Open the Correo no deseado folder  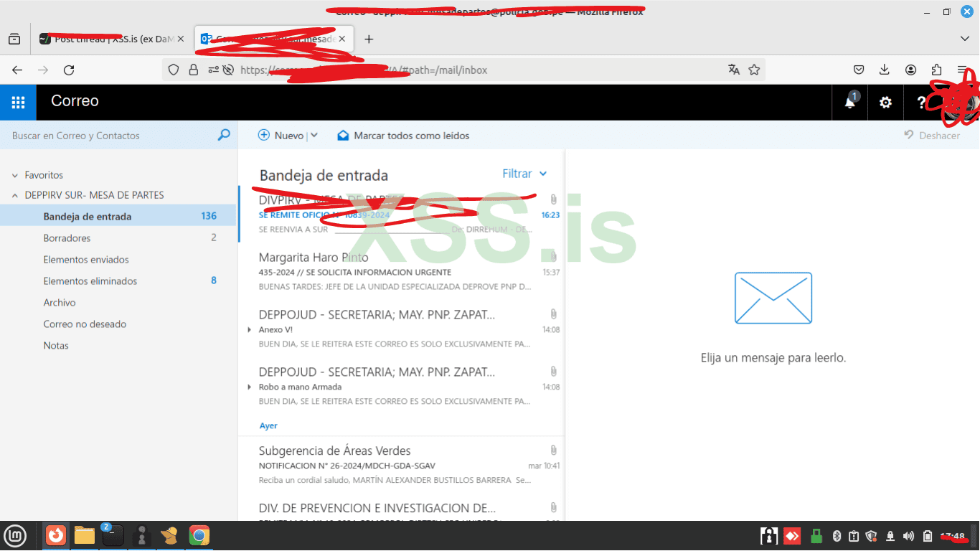pos(118,324)
